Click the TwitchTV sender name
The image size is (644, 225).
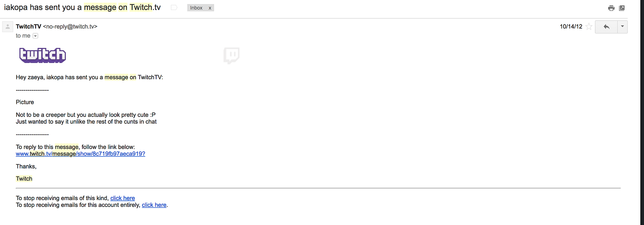click(x=29, y=27)
